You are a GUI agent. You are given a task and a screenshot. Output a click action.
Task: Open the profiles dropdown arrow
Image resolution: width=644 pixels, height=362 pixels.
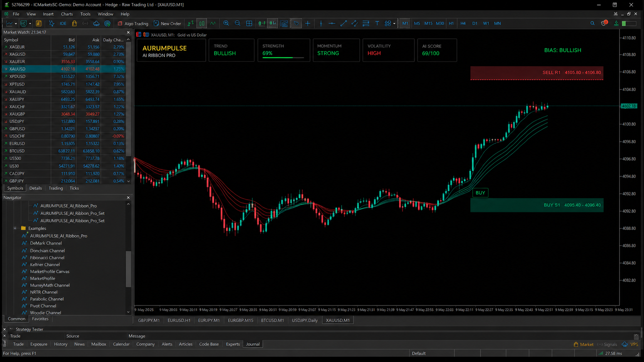30,24
